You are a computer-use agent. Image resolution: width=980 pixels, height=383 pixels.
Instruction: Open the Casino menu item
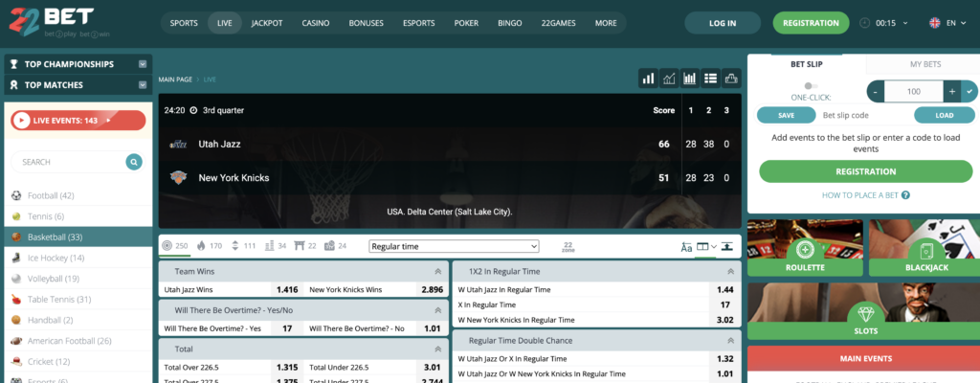pos(316,23)
